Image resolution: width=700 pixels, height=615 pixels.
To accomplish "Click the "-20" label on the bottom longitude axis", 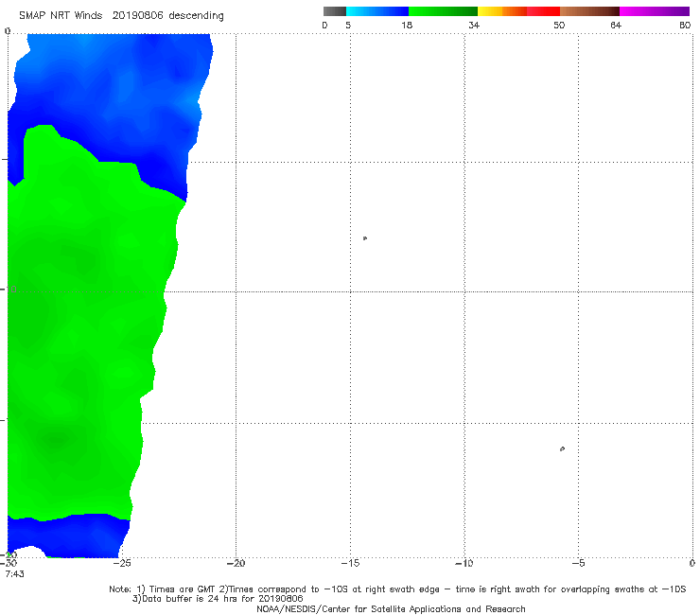I will coord(236,564).
